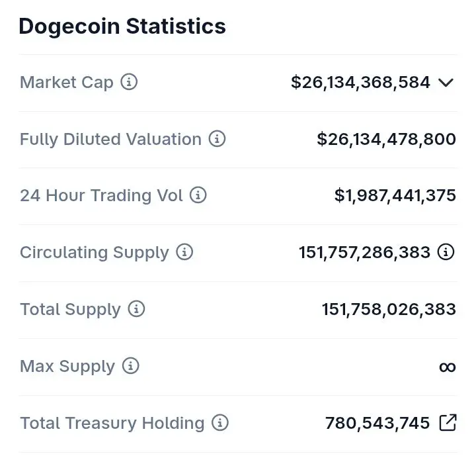Screen dimensions: 476x456
Task: Click the Total Treasury Holding value 780,543,745
Action: point(377,423)
